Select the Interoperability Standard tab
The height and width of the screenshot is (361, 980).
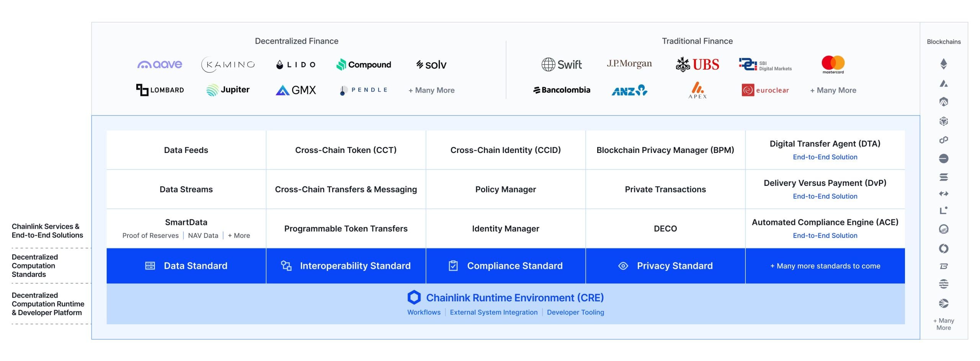coord(346,266)
